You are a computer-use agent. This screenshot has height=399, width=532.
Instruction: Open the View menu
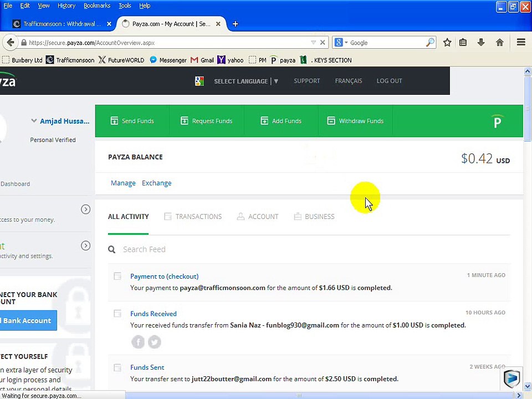click(x=43, y=6)
